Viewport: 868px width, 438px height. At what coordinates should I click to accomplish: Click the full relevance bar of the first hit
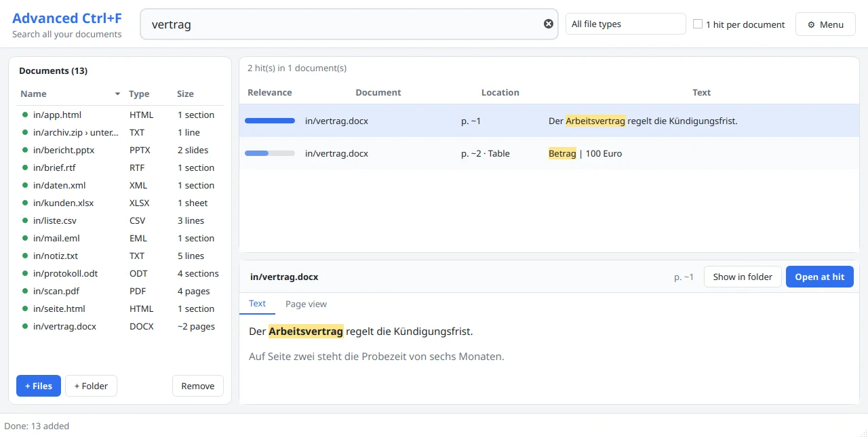[270, 121]
